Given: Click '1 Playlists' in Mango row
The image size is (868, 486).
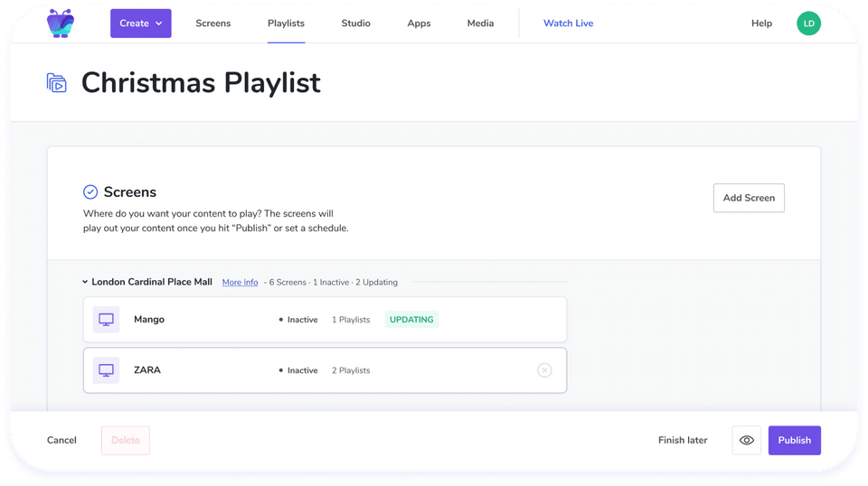Looking at the screenshot, I should click(351, 320).
